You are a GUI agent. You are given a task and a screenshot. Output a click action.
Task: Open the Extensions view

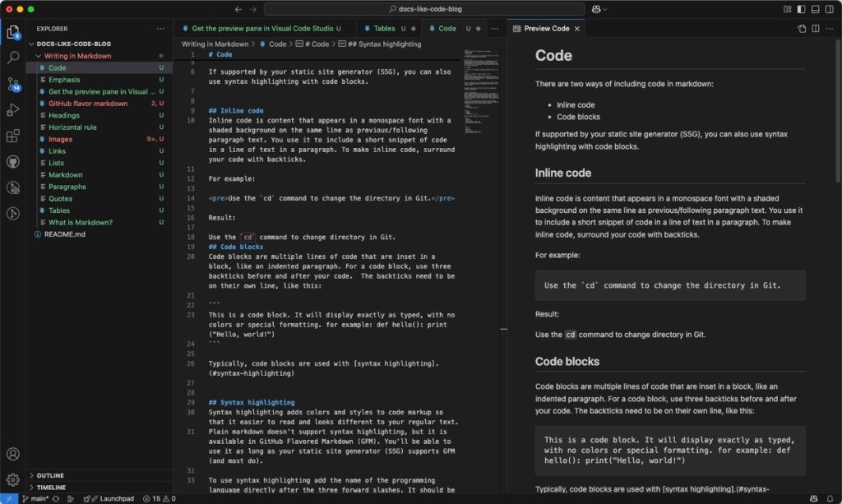point(13,136)
